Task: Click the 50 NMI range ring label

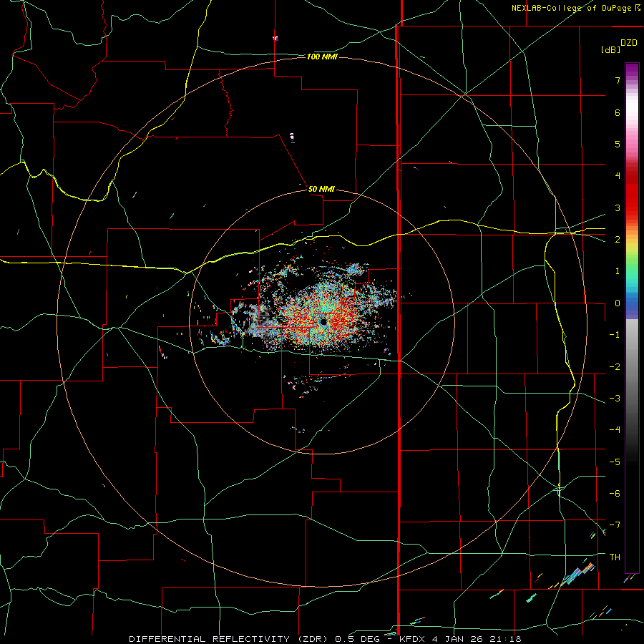Action: (x=321, y=189)
